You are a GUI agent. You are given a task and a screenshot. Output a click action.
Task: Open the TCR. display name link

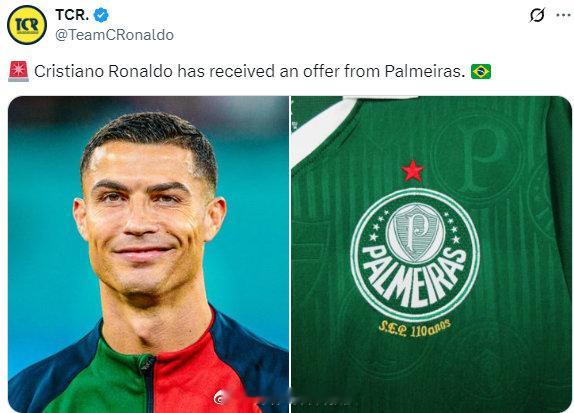(72, 15)
